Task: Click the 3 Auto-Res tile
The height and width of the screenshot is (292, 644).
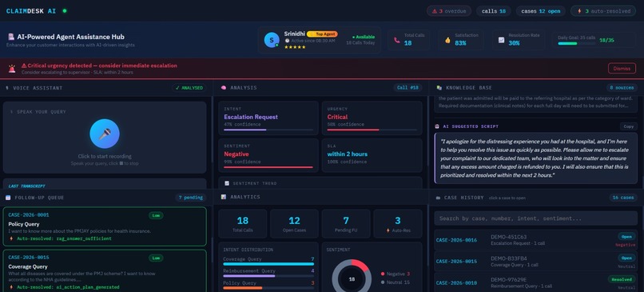Action: point(398,224)
